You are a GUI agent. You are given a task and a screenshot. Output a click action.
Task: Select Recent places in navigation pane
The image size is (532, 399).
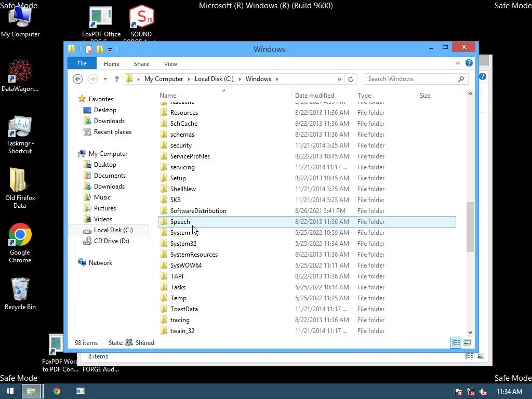[112, 132]
